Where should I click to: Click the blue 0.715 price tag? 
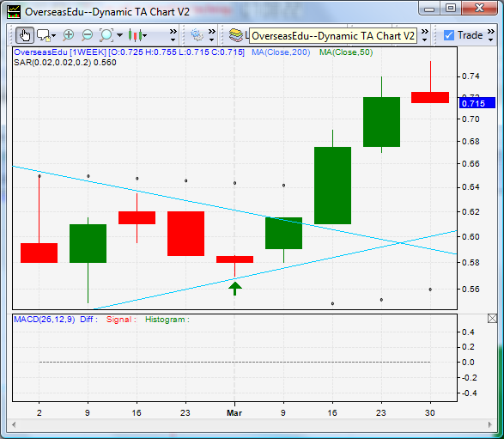[x=477, y=103]
